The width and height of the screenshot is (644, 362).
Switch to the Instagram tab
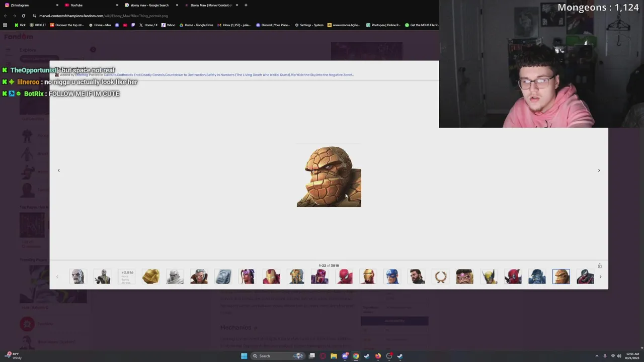(x=31, y=5)
